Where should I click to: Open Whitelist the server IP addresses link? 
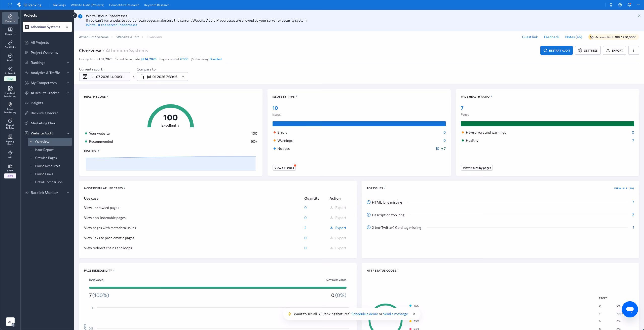pyautogui.click(x=111, y=25)
